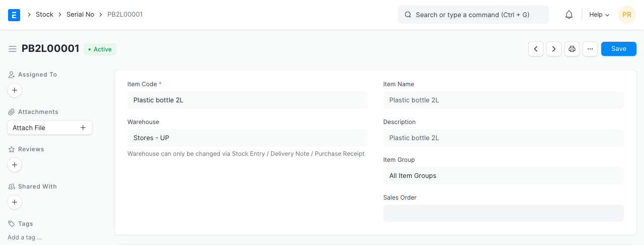Go to previous Serial No record

[536, 49]
